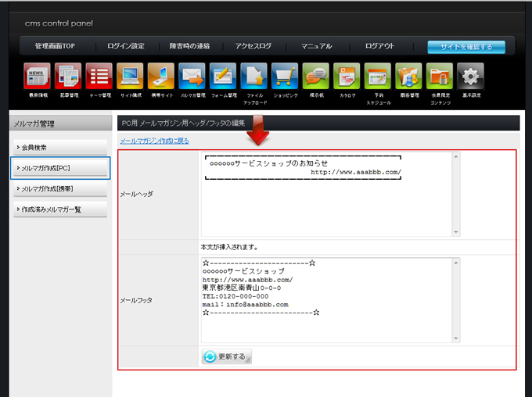Click the 記事管理 article management icon
This screenshot has height=397, width=532.
68,77
